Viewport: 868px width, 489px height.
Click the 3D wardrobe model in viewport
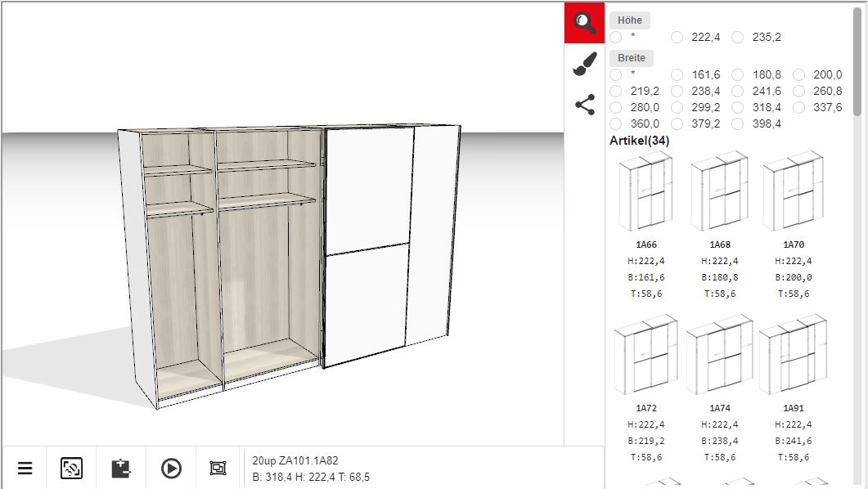(x=290, y=266)
